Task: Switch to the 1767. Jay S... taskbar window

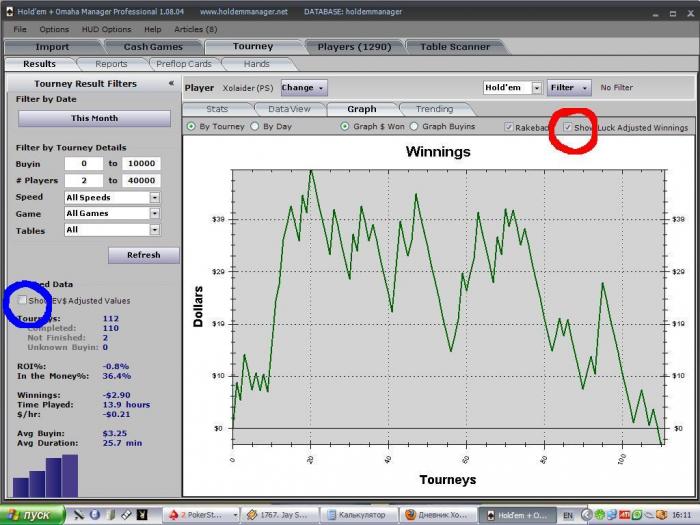Action: click(280, 515)
